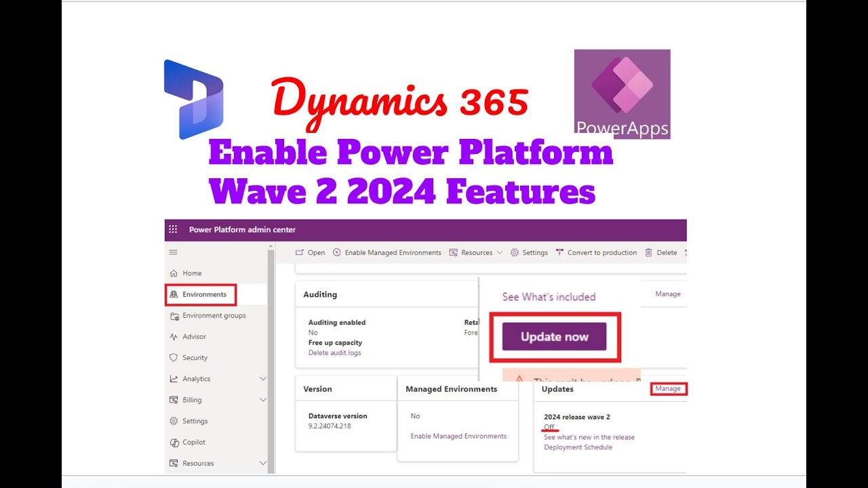The height and width of the screenshot is (488, 868).
Task: Click the Environments sidebar icon
Action: [174, 294]
